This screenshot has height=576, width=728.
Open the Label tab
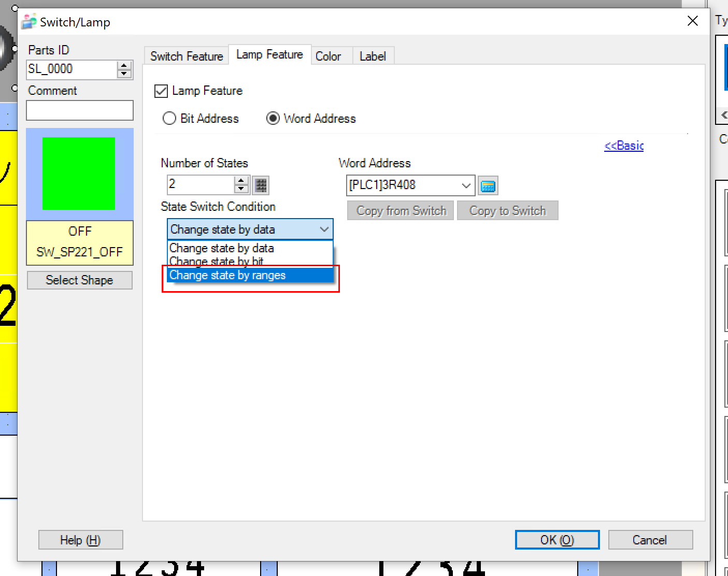(373, 56)
